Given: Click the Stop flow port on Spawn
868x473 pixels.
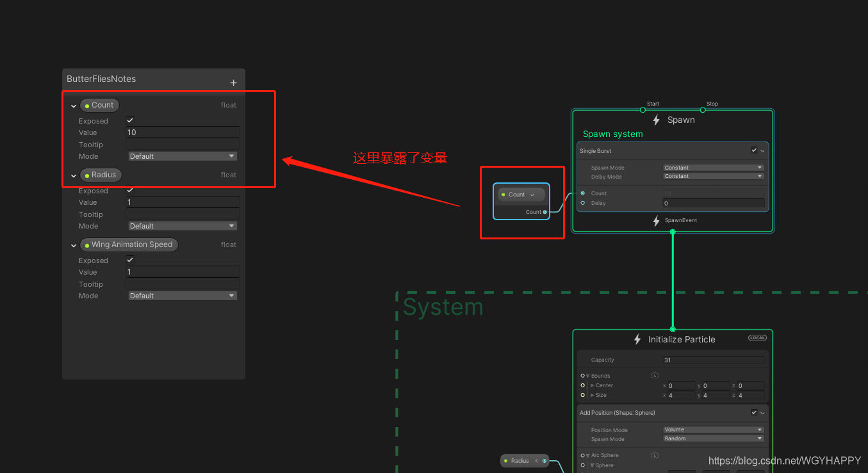Looking at the screenshot, I should click(703, 109).
